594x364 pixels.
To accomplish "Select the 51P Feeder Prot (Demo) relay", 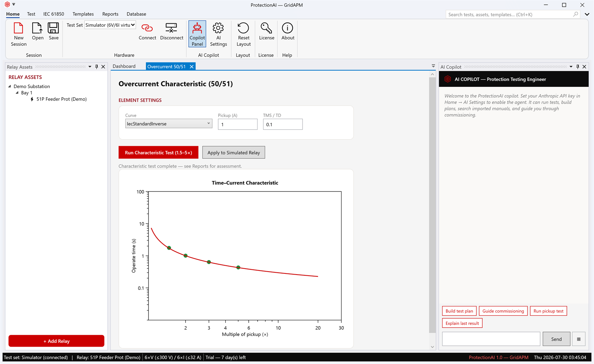I will [61, 99].
